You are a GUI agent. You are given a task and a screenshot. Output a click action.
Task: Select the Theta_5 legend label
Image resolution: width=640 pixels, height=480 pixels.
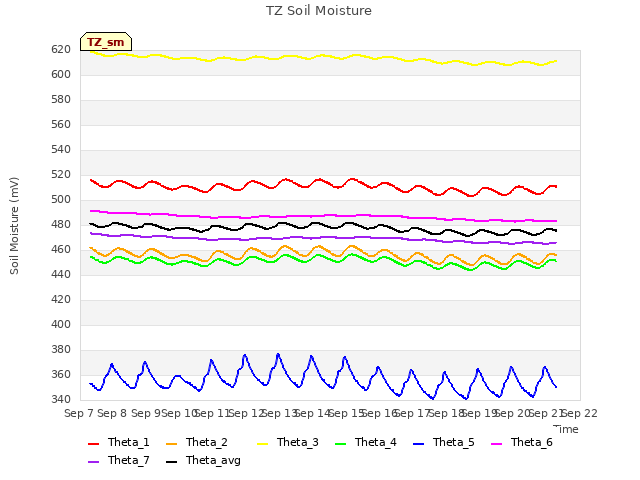click(x=453, y=442)
